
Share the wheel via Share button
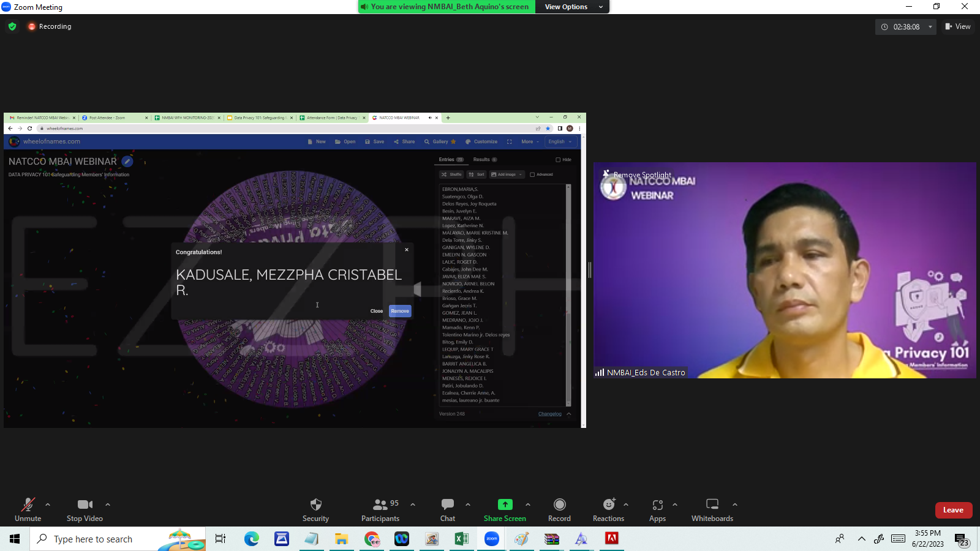coord(404,141)
